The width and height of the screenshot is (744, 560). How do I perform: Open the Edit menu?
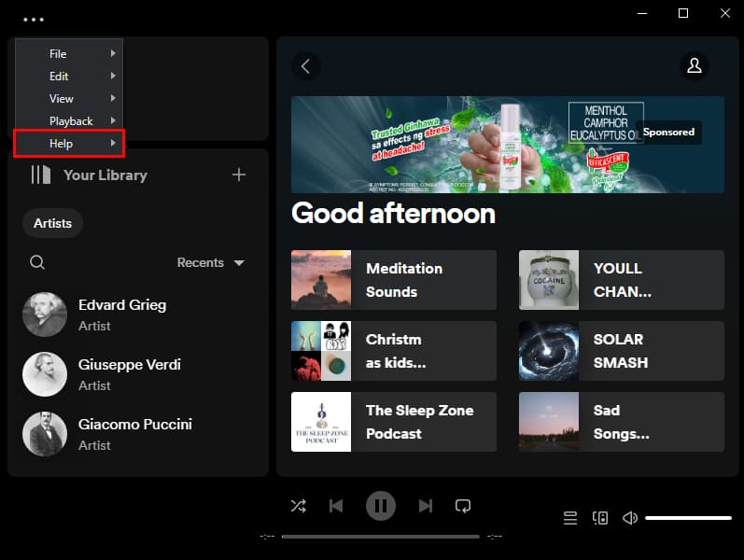click(69, 76)
